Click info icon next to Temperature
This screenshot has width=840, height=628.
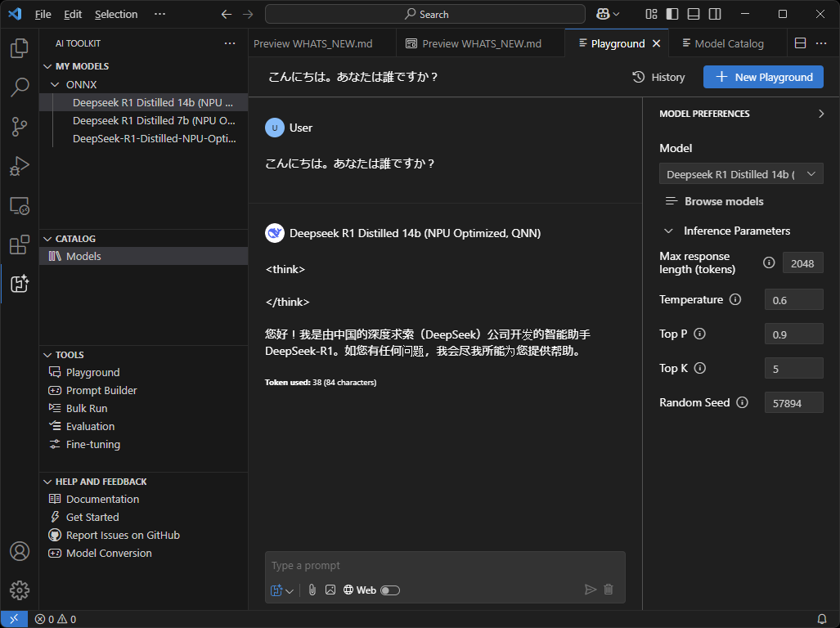coord(735,299)
